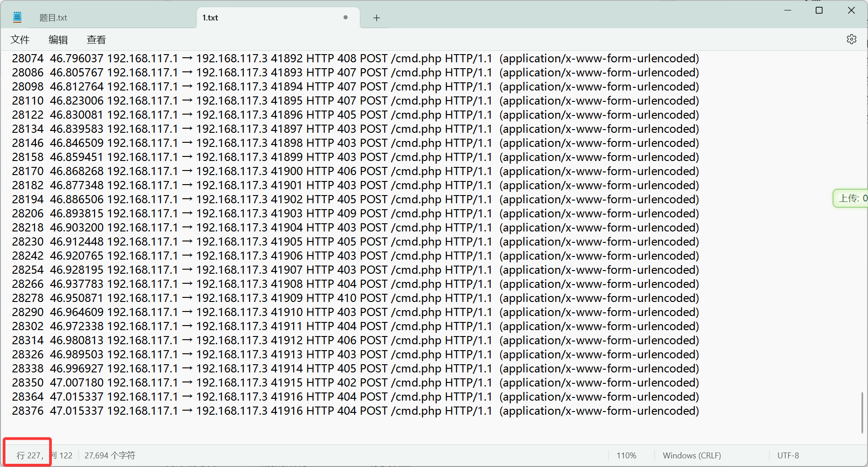Click the UTF-8 encoding indicator
868x467 pixels.
[788, 455]
